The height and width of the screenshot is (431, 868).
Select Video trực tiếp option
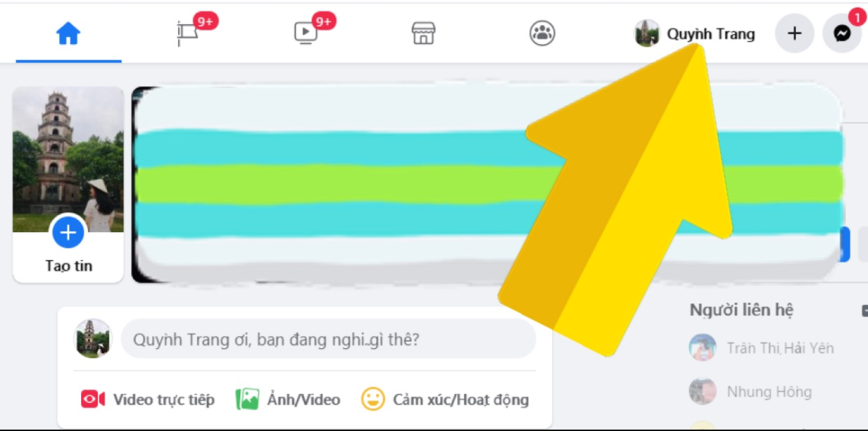click(148, 399)
